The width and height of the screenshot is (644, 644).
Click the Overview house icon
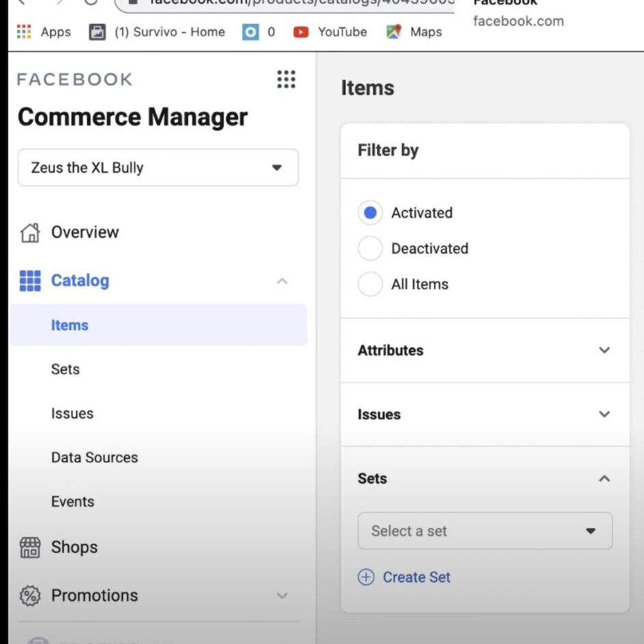pos(30,232)
